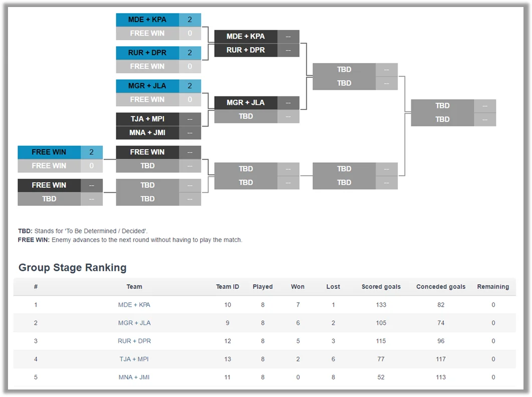Select the blue MGR + JLA bracket entry
The height and width of the screenshot is (397, 532).
147,86
